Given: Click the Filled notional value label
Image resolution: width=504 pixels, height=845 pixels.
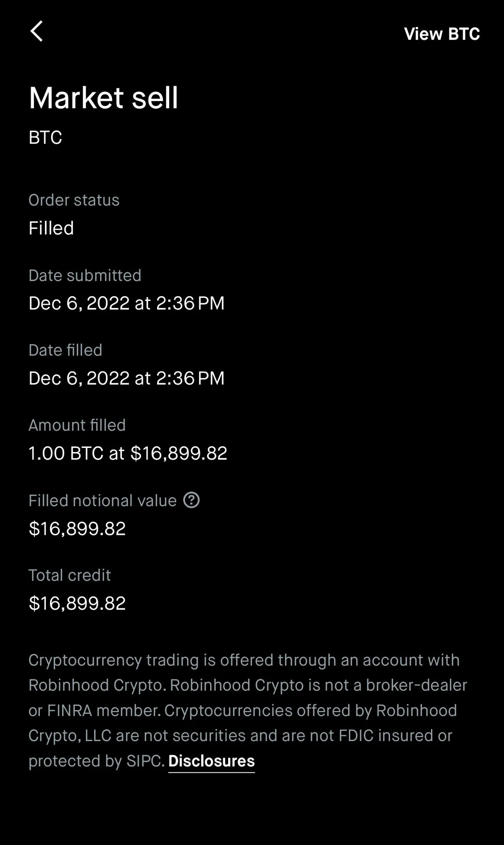Looking at the screenshot, I should tap(102, 500).
